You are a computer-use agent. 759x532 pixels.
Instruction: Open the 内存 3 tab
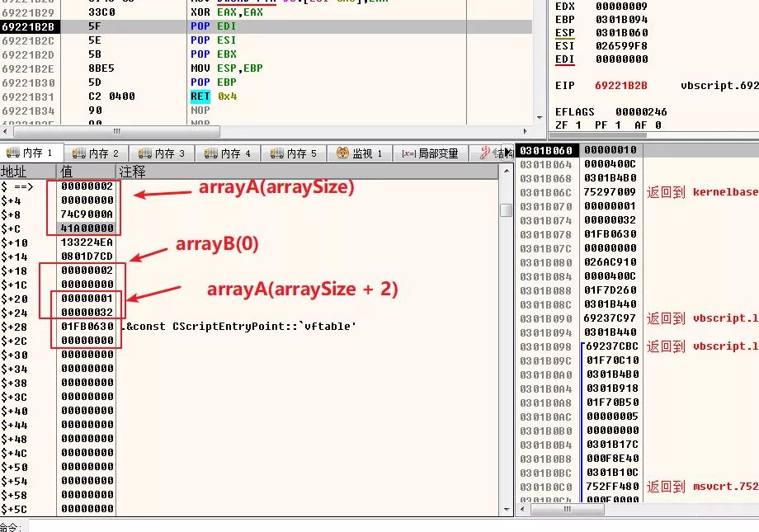click(163, 153)
